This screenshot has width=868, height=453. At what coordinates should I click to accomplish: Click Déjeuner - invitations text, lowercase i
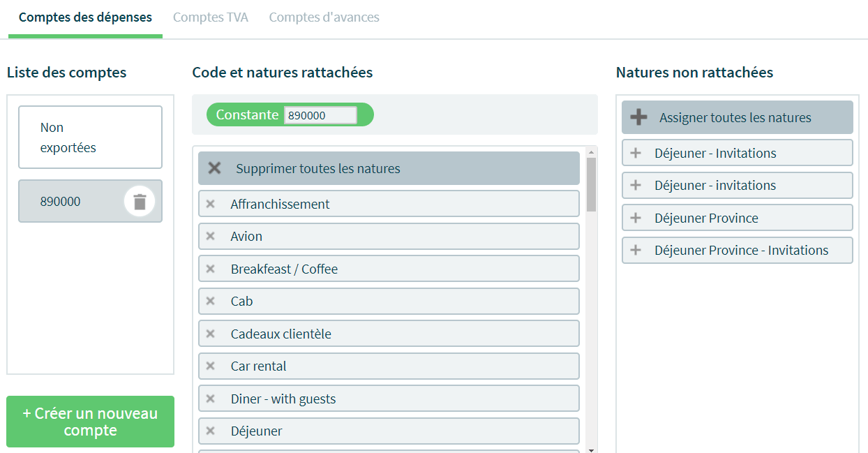[x=715, y=185]
